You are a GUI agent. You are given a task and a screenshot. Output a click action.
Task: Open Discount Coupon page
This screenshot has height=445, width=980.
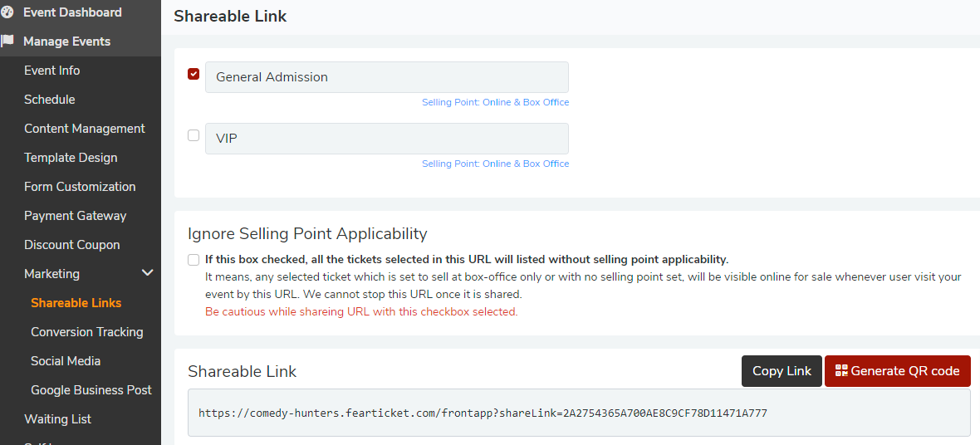72,244
